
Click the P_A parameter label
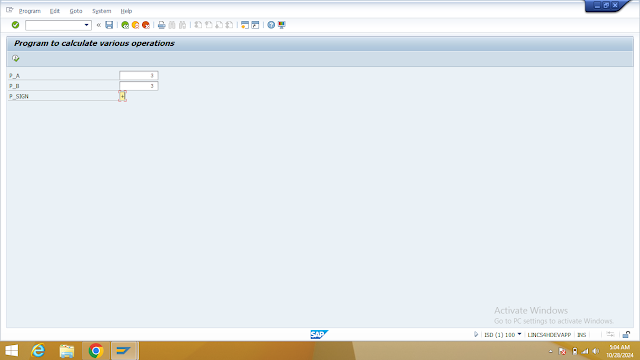[x=14, y=76]
